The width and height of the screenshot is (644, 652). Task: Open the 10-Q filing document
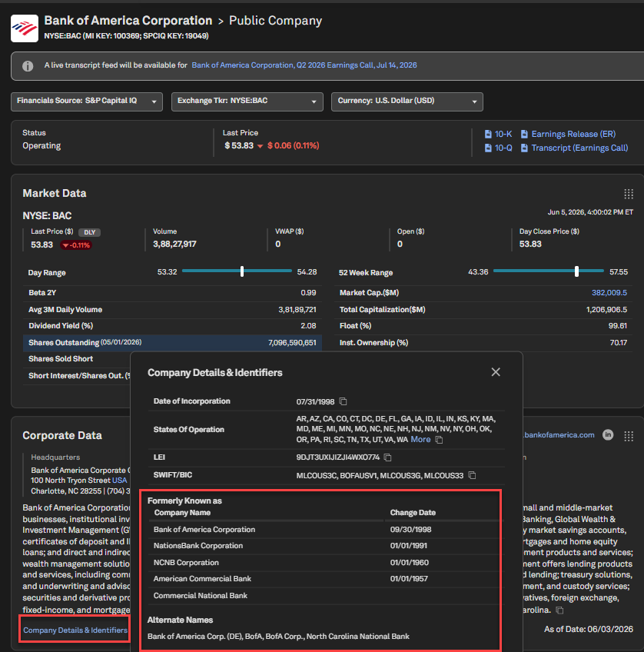click(499, 148)
